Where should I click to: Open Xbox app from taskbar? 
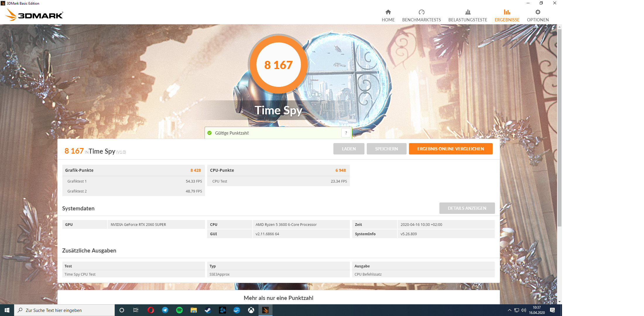[251, 310]
